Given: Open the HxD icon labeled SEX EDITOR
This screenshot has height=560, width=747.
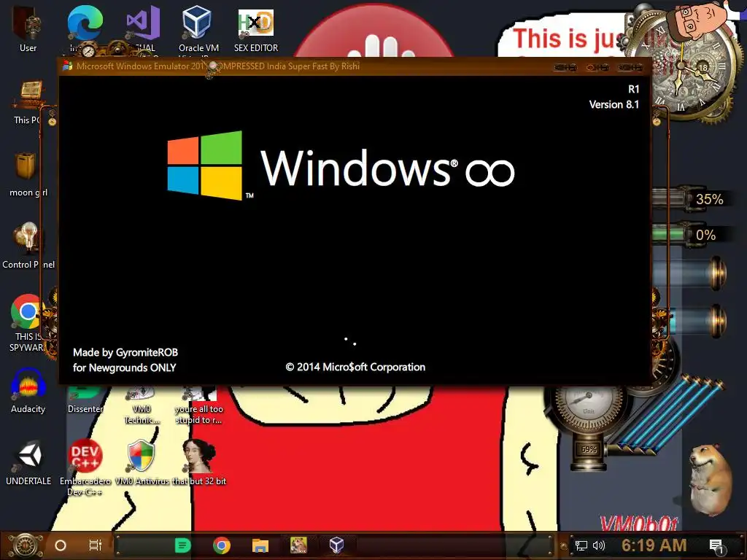Looking at the screenshot, I should (256, 28).
